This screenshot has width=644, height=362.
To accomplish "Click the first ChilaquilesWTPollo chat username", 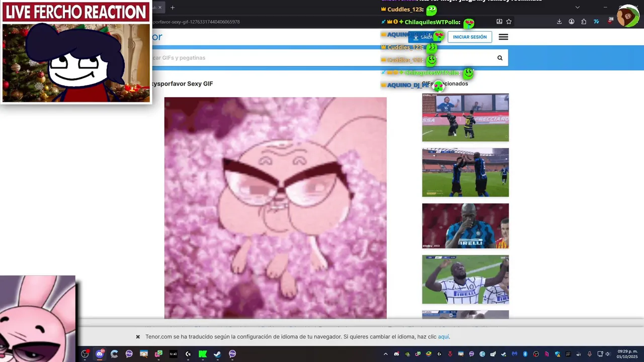I will [432, 23].
